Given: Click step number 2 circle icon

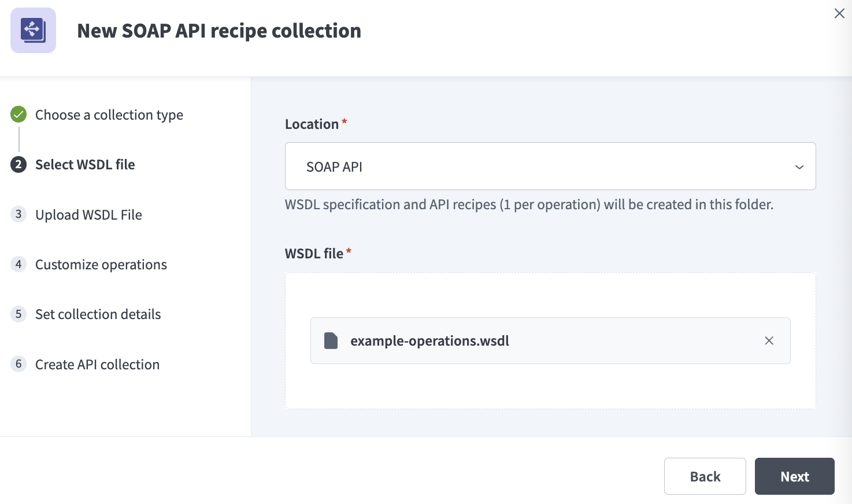Looking at the screenshot, I should [x=18, y=165].
